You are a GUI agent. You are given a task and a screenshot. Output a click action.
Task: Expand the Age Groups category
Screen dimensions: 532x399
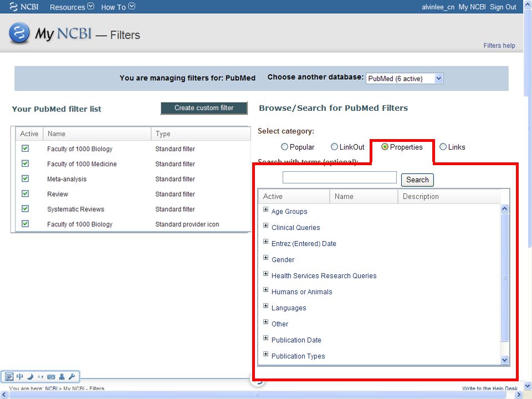coord(265,209)
